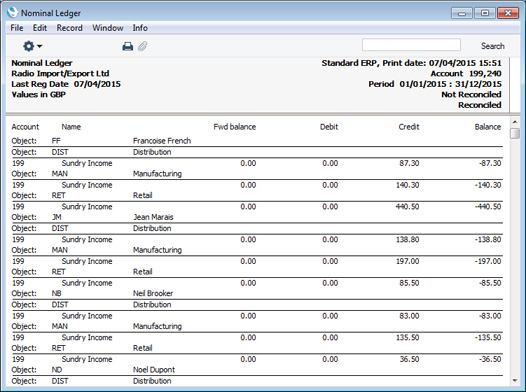The image size is (526, 392).
Task: Click the Account column header
Action: (25, 127)
